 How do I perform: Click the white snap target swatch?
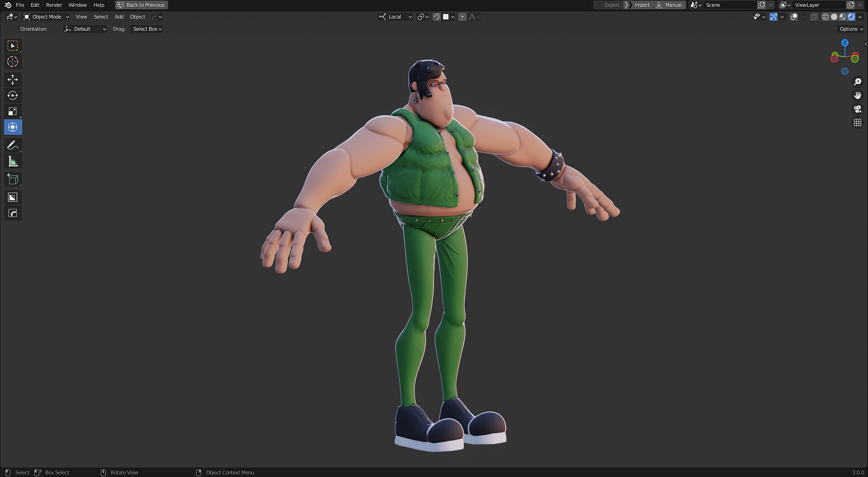pos(447,17)
